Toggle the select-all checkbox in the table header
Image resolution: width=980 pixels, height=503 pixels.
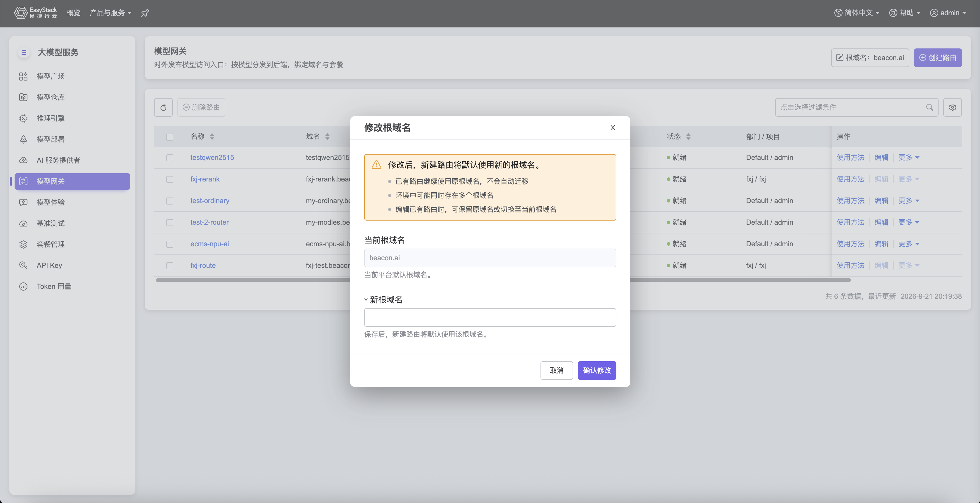tap(170, 137)
